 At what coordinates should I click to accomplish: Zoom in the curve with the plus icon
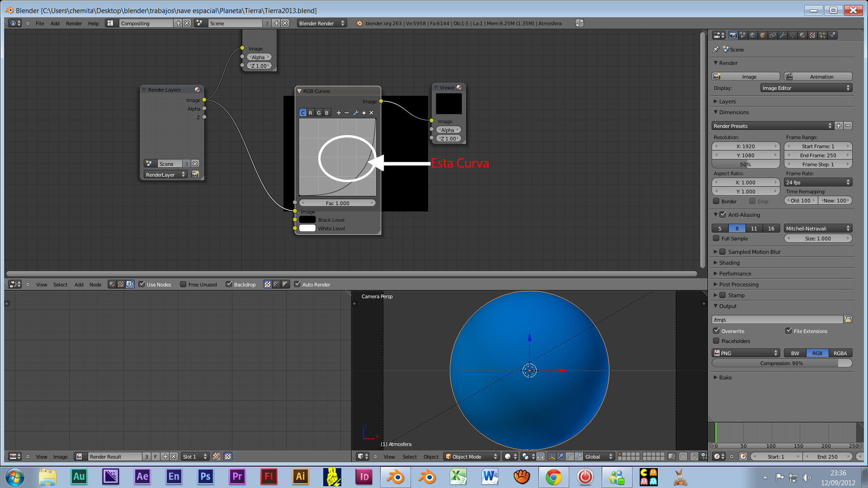click(339, 113)
